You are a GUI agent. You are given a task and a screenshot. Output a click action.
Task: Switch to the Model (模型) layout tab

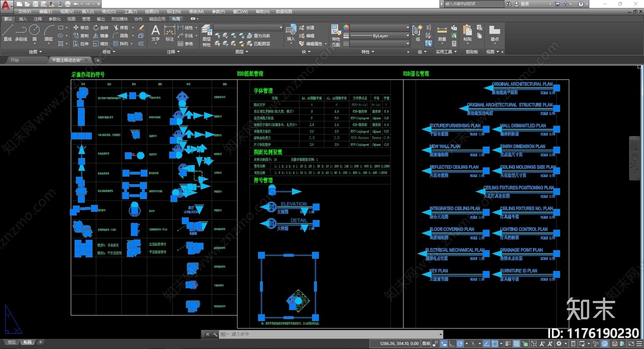(12, 342)
